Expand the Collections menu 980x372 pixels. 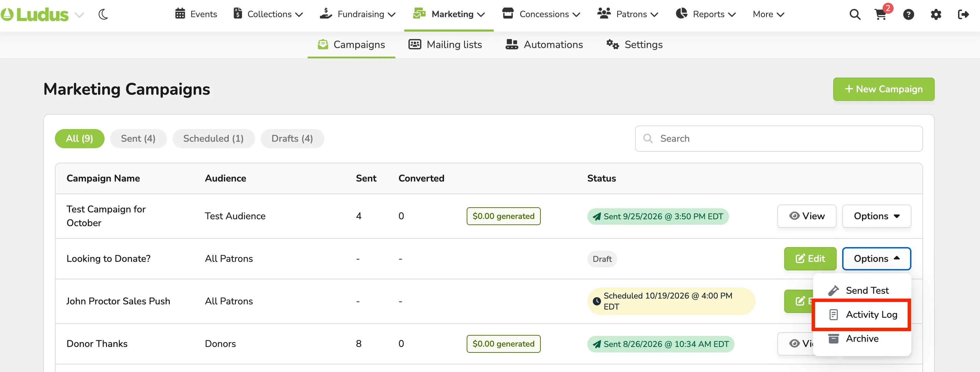tap(268, 14)
